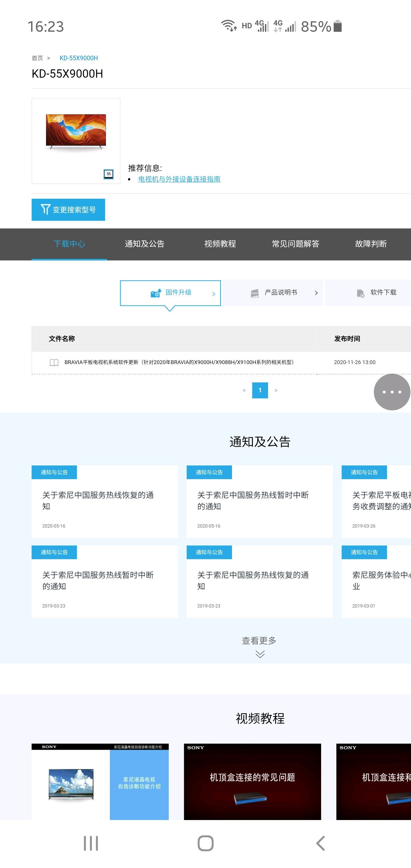The height and width of the screenshot is (868, 411).
Task: Expand the 固件升级 arrow chevron
Action: coord(213,294)
